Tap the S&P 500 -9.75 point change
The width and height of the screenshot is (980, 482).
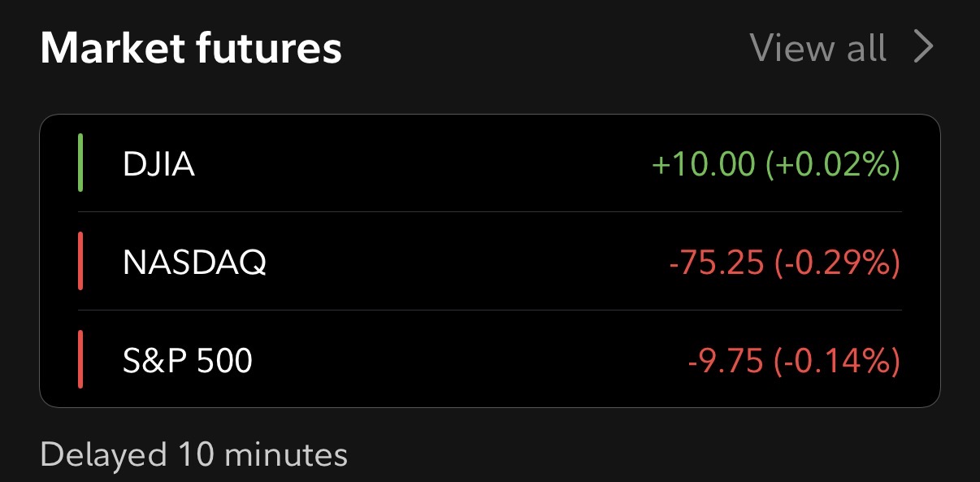[725, 361]
